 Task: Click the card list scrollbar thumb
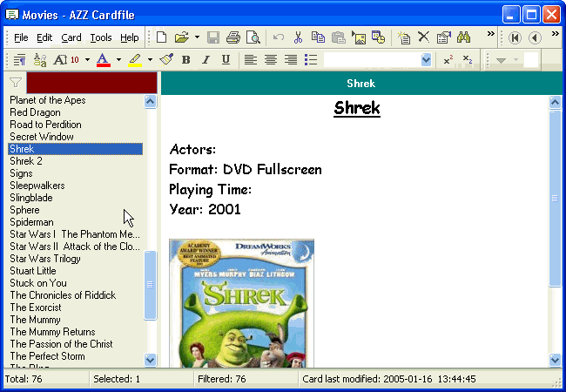click(150, 285)
